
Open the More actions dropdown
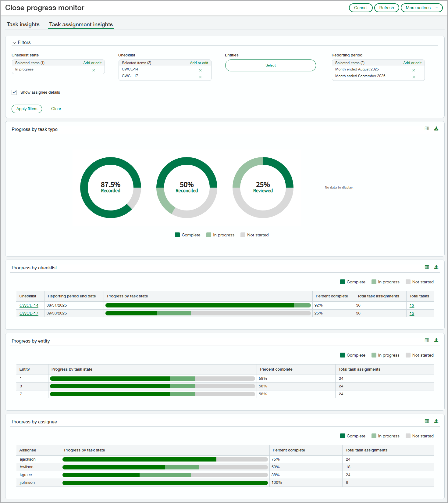[421, 8]
